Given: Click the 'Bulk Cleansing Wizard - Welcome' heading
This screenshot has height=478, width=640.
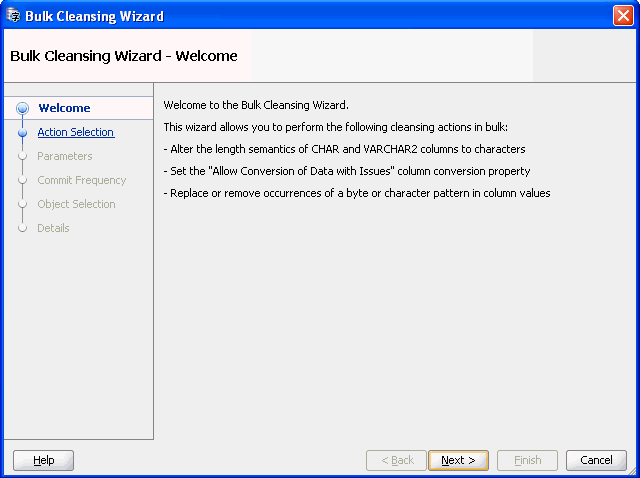Looking at the screenshot, I should pyautogui.click(x=124, y=56).
